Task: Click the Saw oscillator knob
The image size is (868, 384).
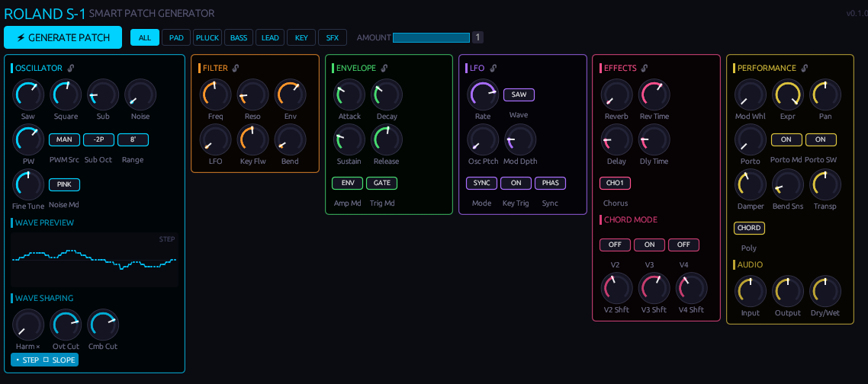Action: (x=28, y=94)
